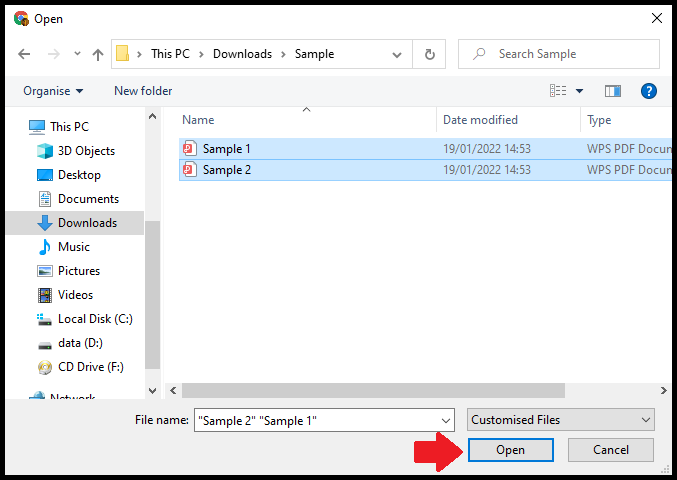Viewport: 677px width, 480px height.
Task: Click Sample 1 date 19/01/2022 14:53
Action: (487, 149)
